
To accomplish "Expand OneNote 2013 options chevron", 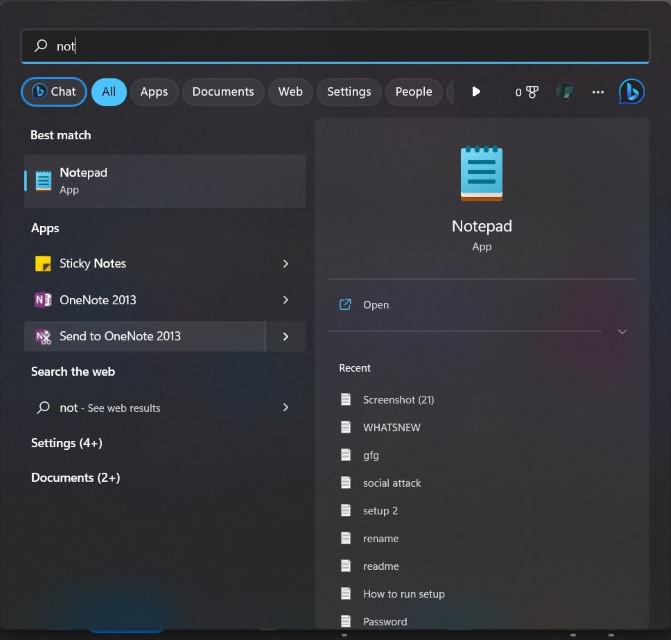I will pos(285,300).
